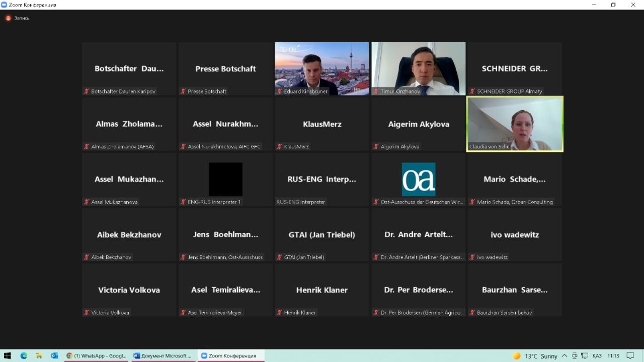Viewport: 644px width, 362px height.
Task: Click large 'Henrik Klaner' centered name
Action: click(322, 290)
